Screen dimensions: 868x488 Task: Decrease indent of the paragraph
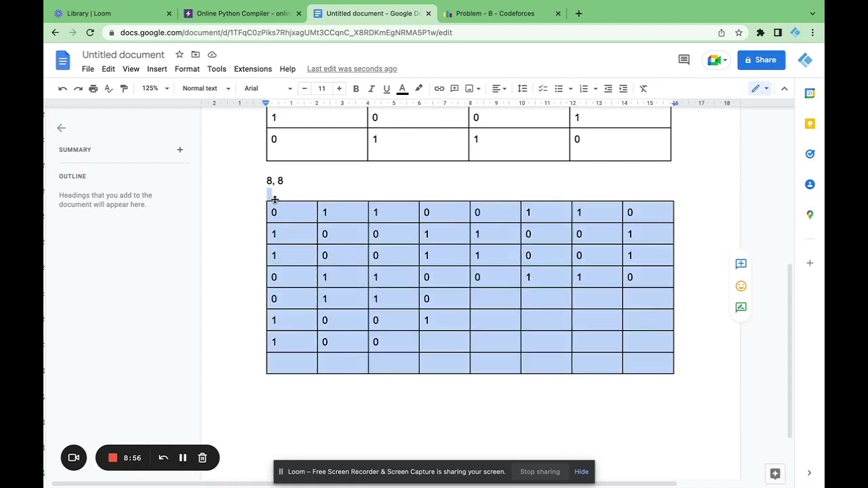608,89
